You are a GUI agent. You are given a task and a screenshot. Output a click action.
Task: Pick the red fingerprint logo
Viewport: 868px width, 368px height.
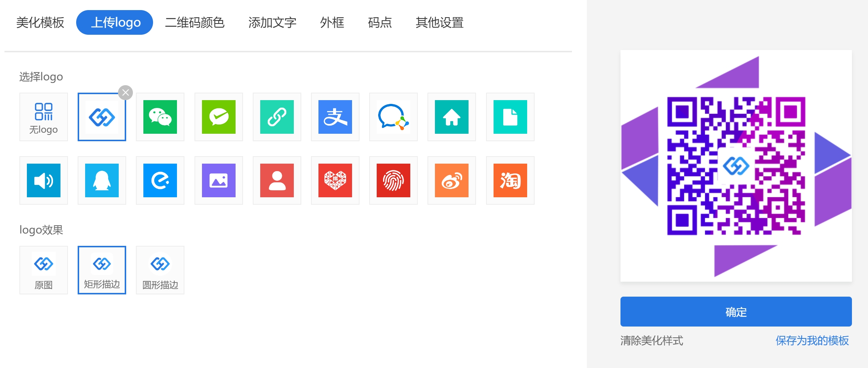coord(393,180)
